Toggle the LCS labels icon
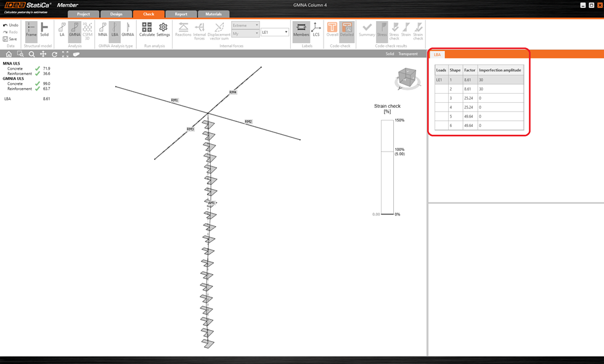This screenshot has width=604, height=364. pos(316,30)
